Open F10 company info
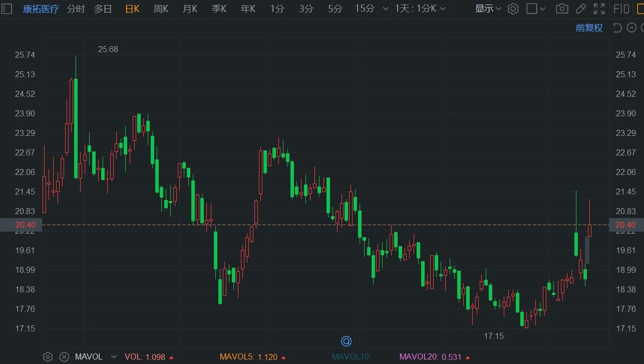Image resolution: width=644 pixels, height=364 pixels. click(x=621, y=9)
